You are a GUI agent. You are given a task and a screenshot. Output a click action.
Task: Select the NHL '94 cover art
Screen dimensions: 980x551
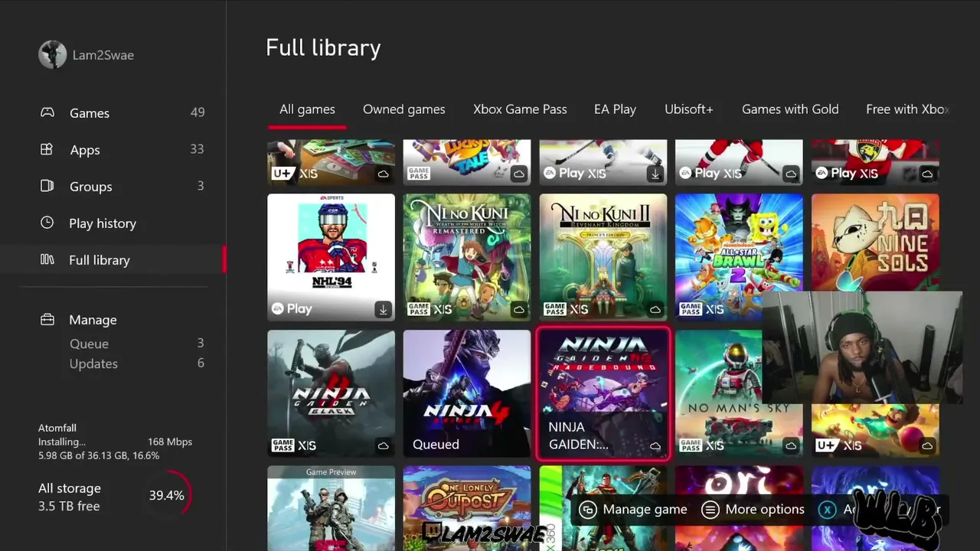[x=331, y=257]
